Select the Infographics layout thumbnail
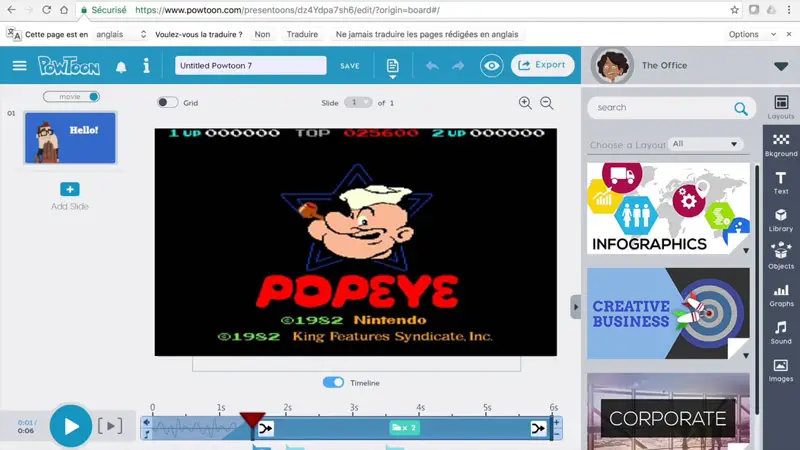800x450 pixels. point(668,209)
